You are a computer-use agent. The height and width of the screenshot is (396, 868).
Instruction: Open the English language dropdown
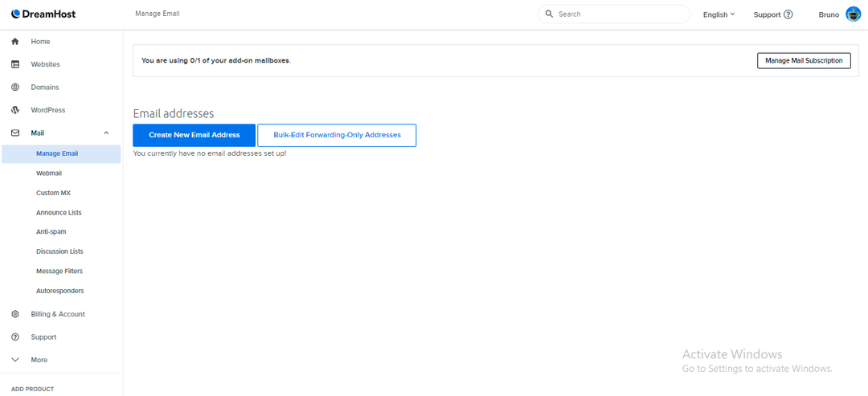point(719,14)
